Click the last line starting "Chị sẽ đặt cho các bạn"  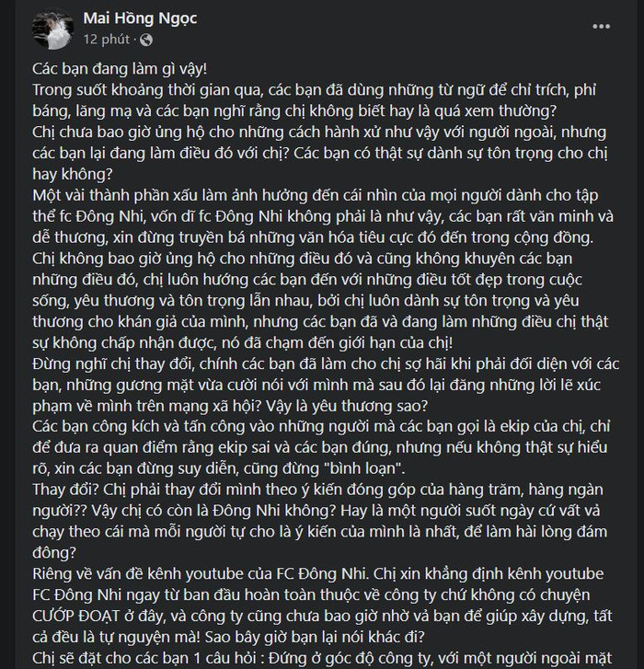[322, 658]
